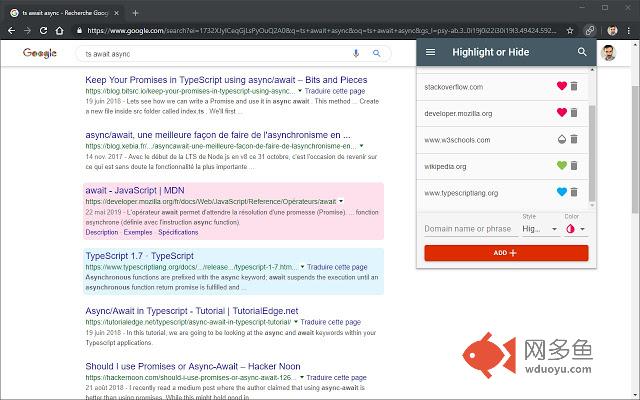Open the Keep Your Promises in TypeScript result

point(226,80)
